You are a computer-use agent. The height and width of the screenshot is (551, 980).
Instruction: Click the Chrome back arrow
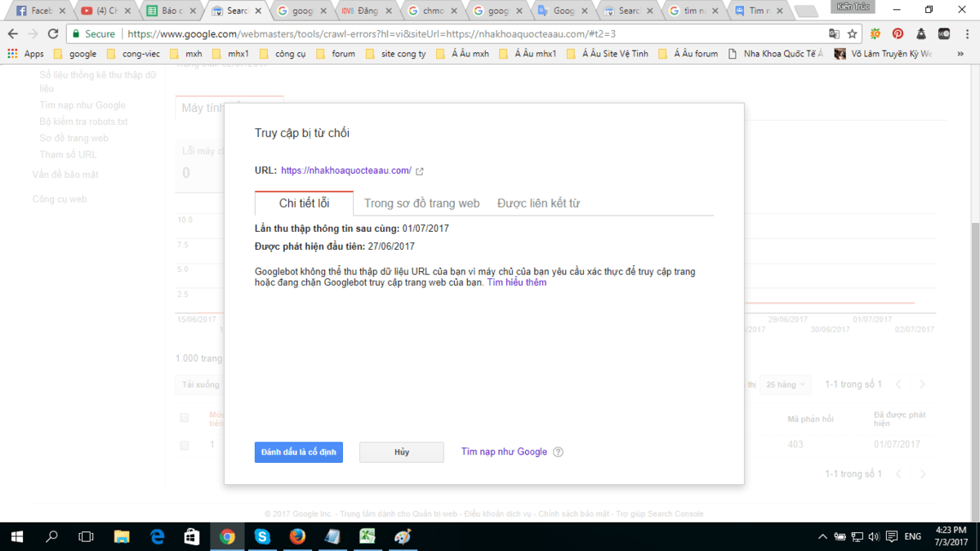(x=12, y=34)
